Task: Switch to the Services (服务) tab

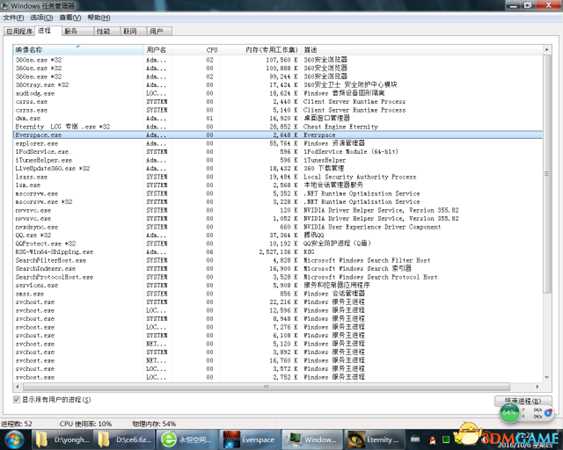Action: pos(71,31)
